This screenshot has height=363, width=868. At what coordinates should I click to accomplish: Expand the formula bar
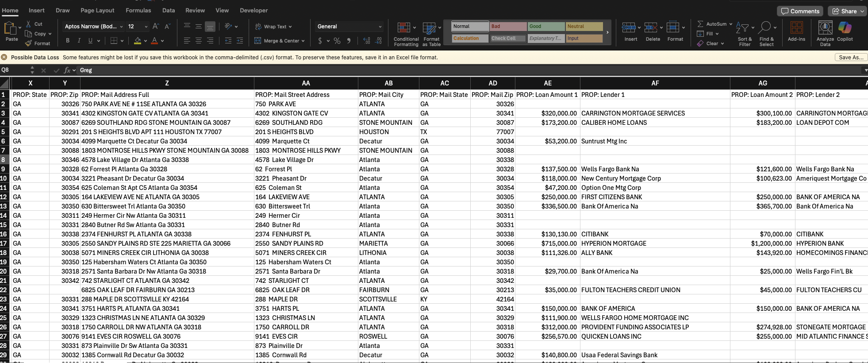click(x=865, y=70)
